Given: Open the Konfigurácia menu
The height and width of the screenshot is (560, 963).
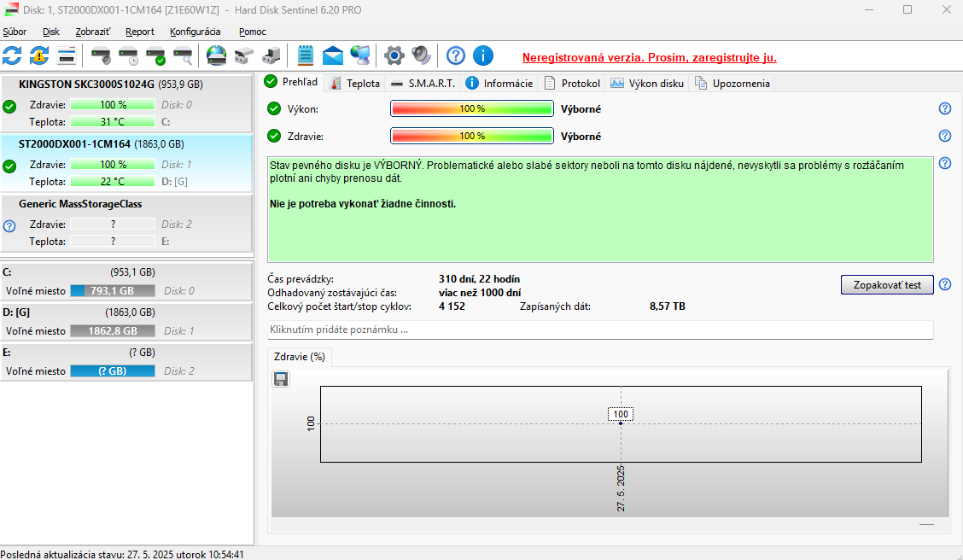Looking at the screenshot, I should pyautogui.click(x=196, y=32).
